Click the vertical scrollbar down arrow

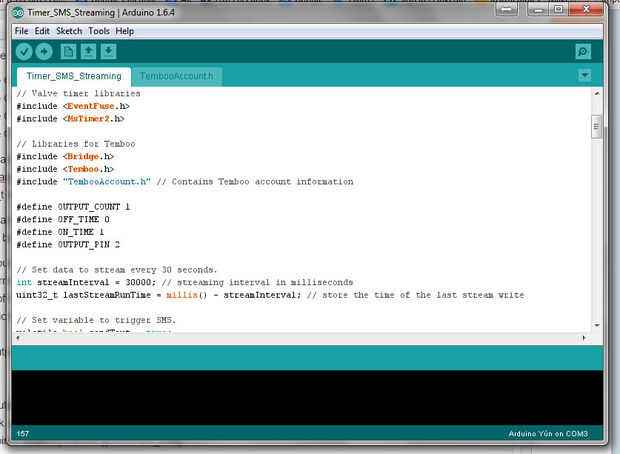point(597,325)
